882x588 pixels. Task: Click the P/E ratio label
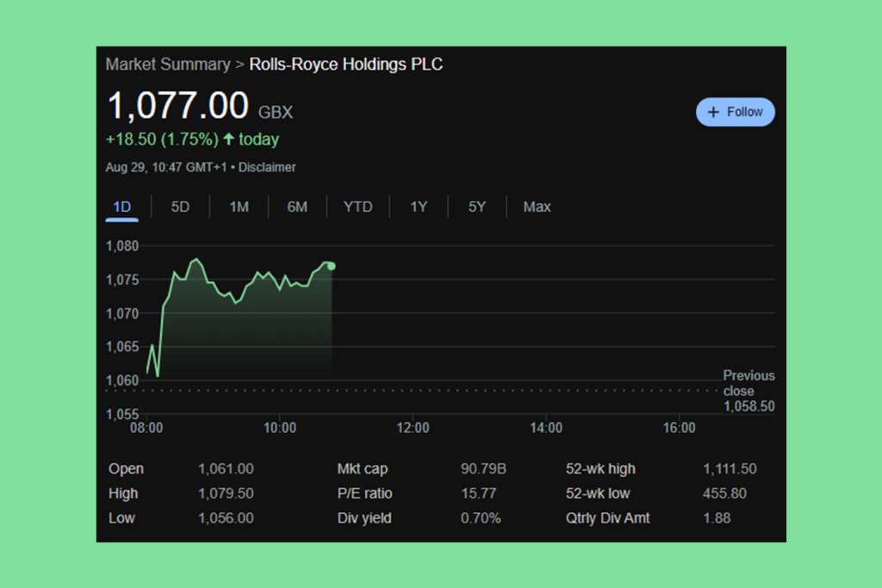(364, 493)
